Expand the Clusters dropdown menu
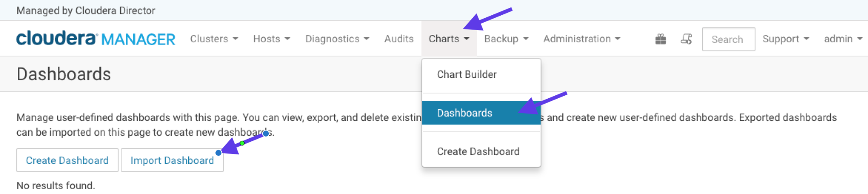Screen dimensions: 868x194 click(x=214, y=39)
